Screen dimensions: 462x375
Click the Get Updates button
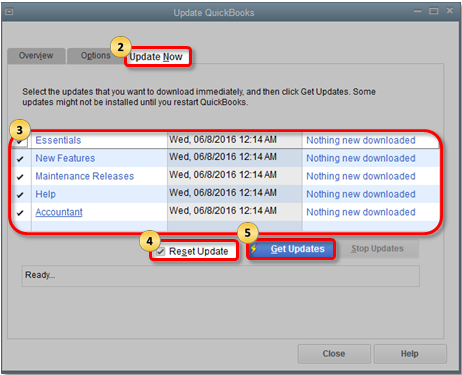coord(291,249)
